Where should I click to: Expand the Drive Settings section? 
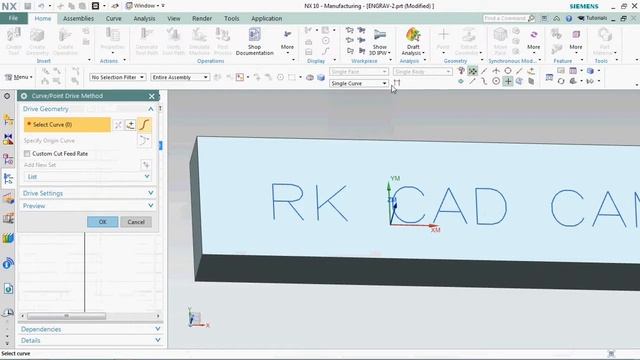point(88,193)
